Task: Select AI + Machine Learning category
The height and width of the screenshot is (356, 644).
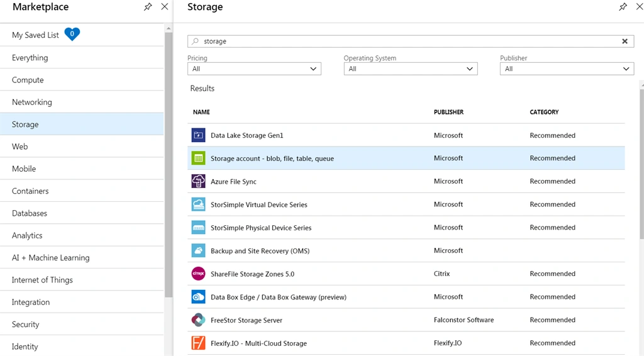Action: 82,257
